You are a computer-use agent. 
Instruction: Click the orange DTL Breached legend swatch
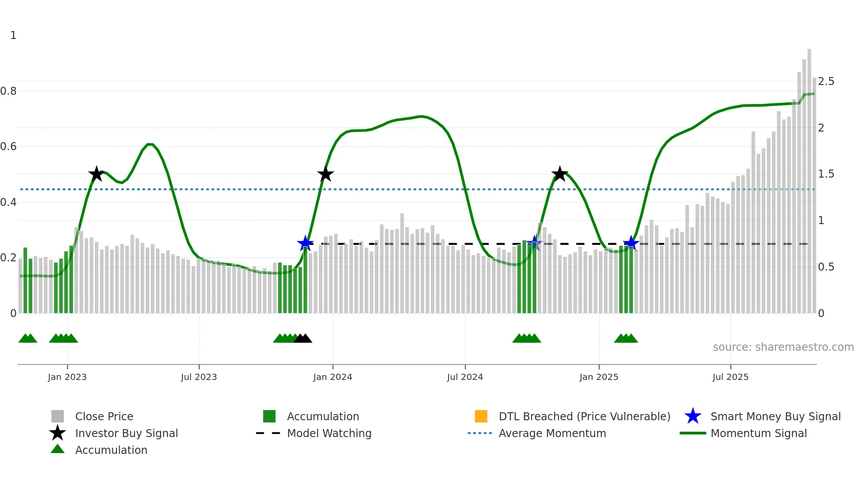[481, 416]
